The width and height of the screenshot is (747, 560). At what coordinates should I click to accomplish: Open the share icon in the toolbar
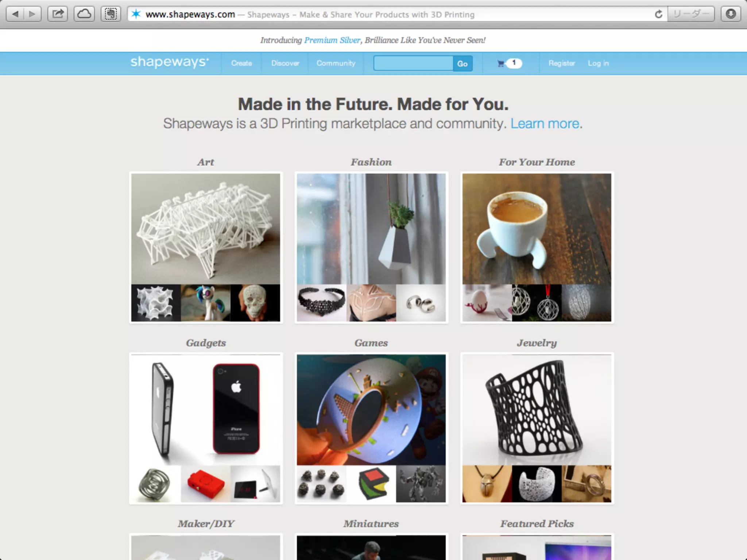[x=58, y=14]
